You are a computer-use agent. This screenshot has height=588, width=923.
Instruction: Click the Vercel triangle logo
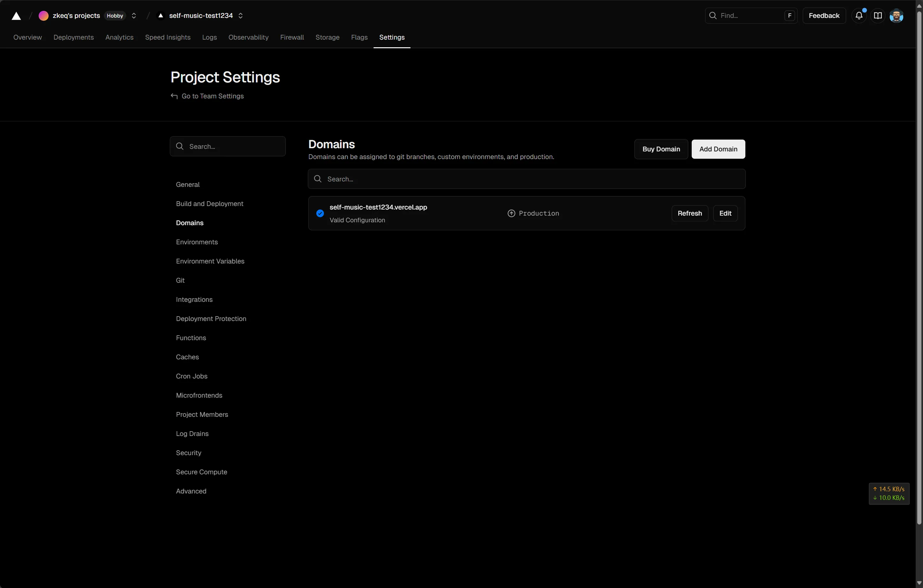[x=16, y=16]
